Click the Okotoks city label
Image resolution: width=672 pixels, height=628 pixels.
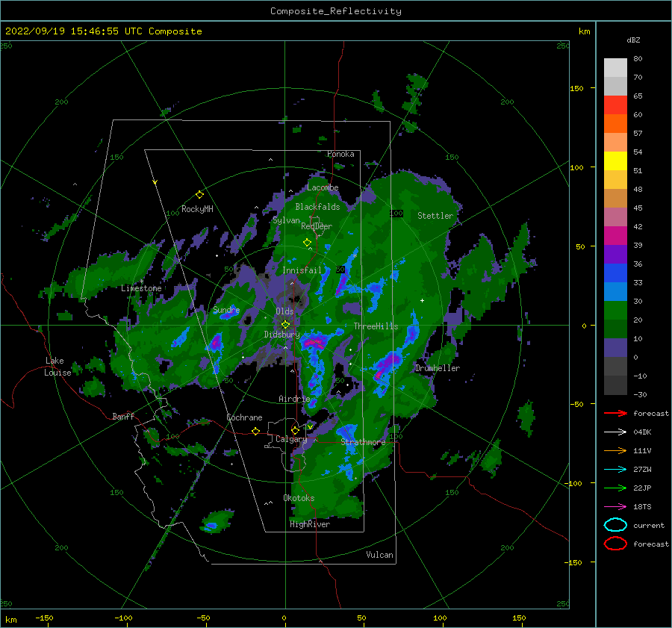click(x=299, y=498)
